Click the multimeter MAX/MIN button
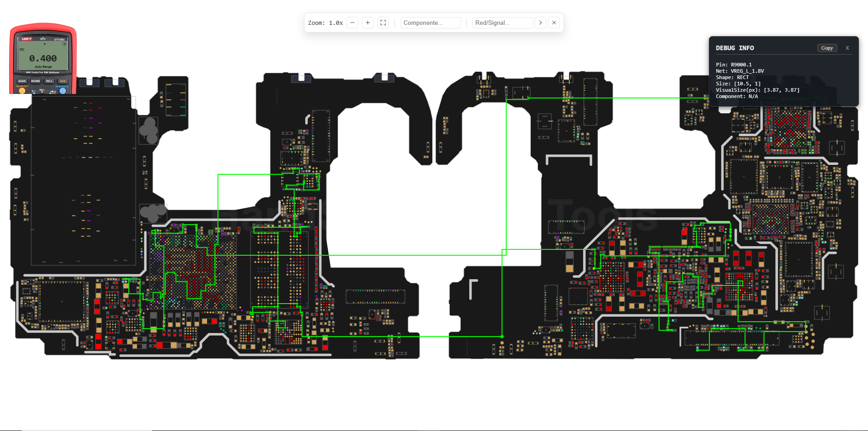Image resolution: width=868 pixels, height=431 pixels. click(36, 81)
